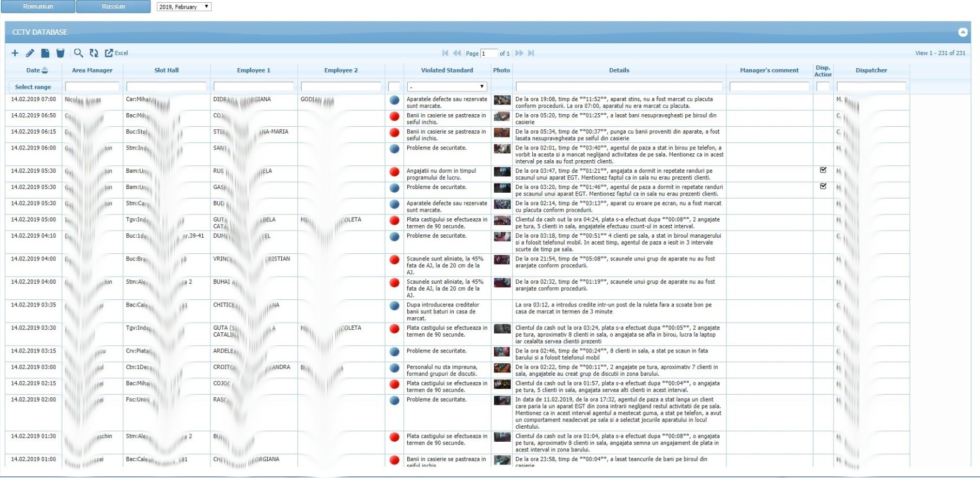
Task: Switch to the Romanian language tab
Action: [x=38, y=6]
